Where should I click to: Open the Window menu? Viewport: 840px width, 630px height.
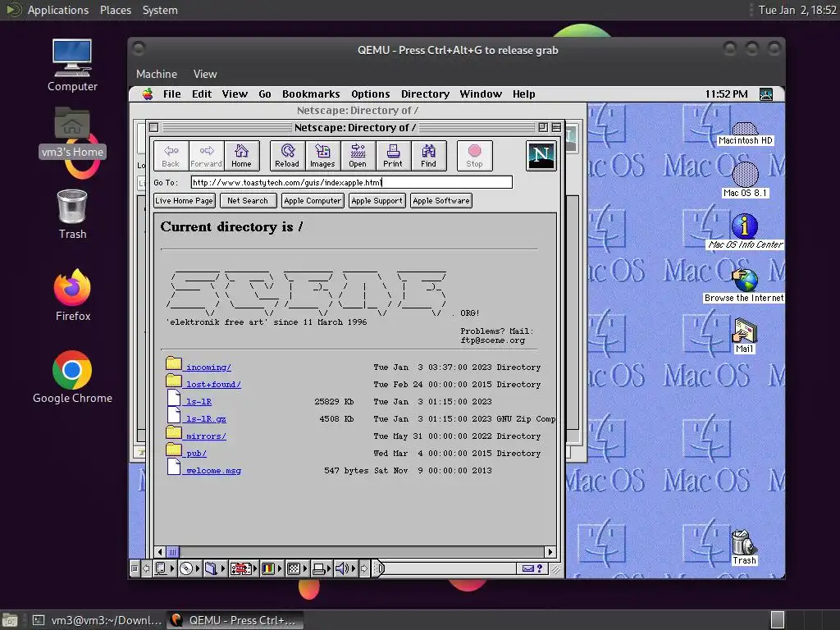coord(481,94)
